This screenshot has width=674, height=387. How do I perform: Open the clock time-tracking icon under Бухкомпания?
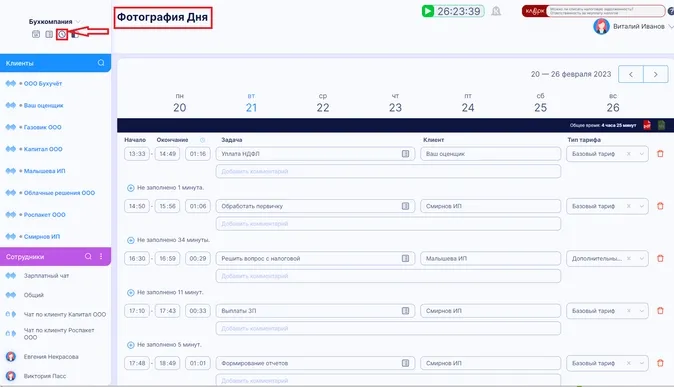click(x=62, y=34)
